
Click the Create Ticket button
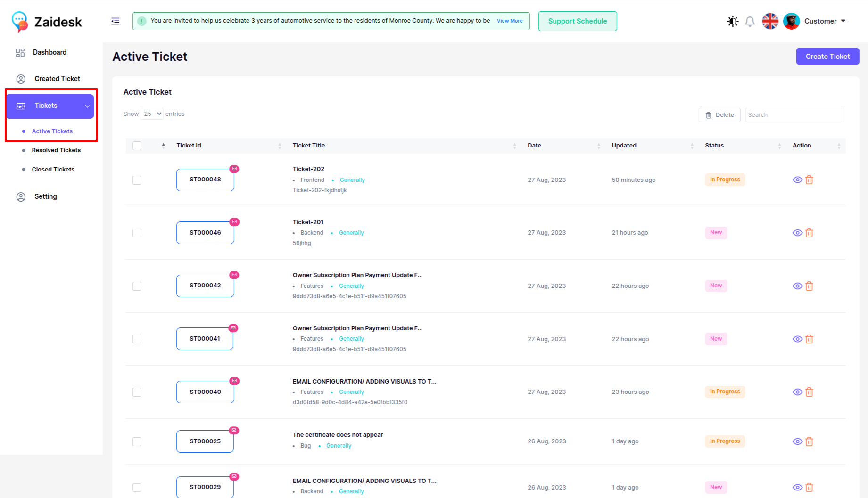(827, 57)
